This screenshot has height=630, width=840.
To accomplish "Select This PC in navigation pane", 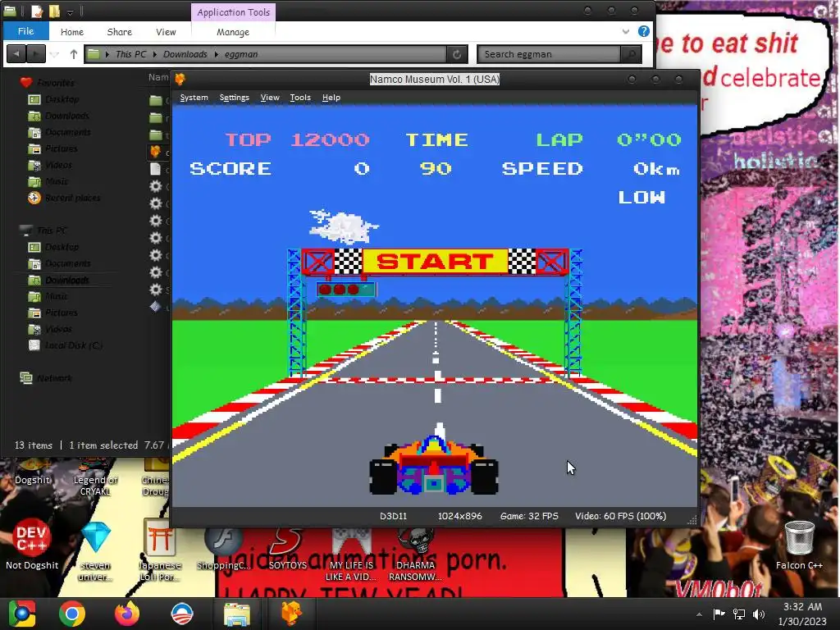I will 52,231.
